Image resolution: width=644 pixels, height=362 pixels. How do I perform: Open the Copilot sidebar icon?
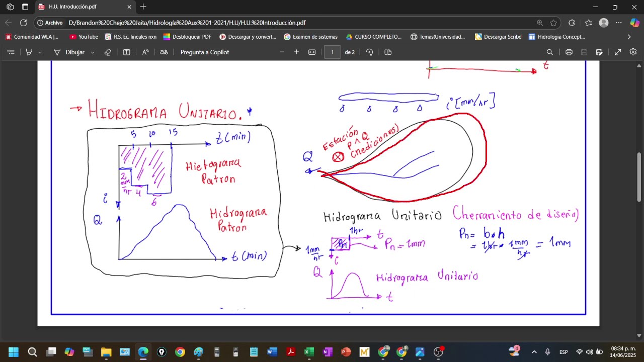tap(634, 23)
